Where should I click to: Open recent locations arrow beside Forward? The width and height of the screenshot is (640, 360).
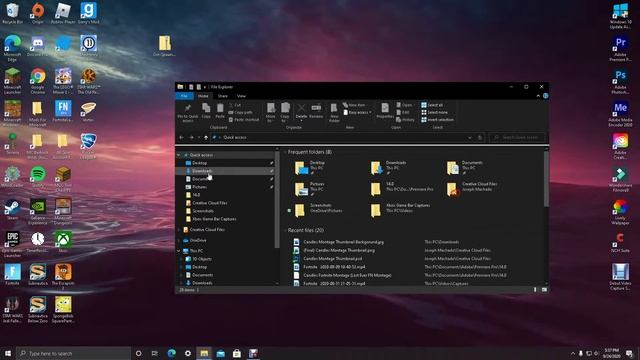pyautogui.click(x=199, y=138)
